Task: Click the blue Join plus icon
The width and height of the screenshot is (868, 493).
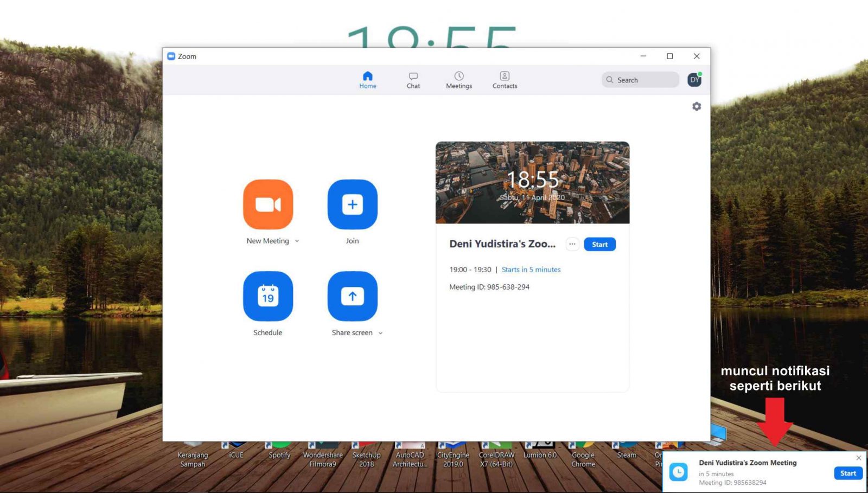Action: (352, 204)
